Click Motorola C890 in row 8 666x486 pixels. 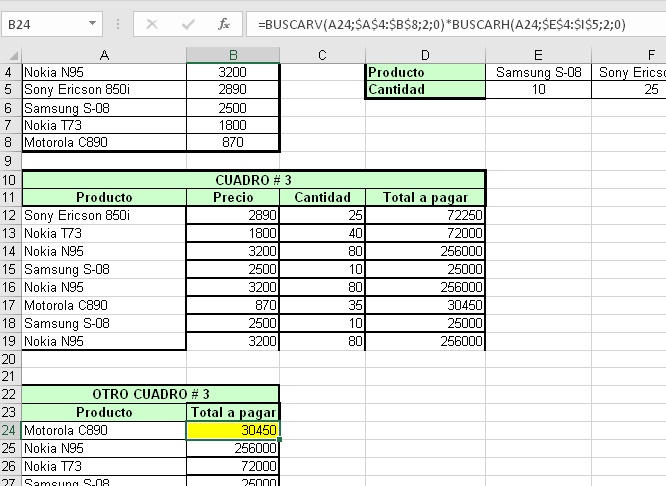(x=104, y=142)
